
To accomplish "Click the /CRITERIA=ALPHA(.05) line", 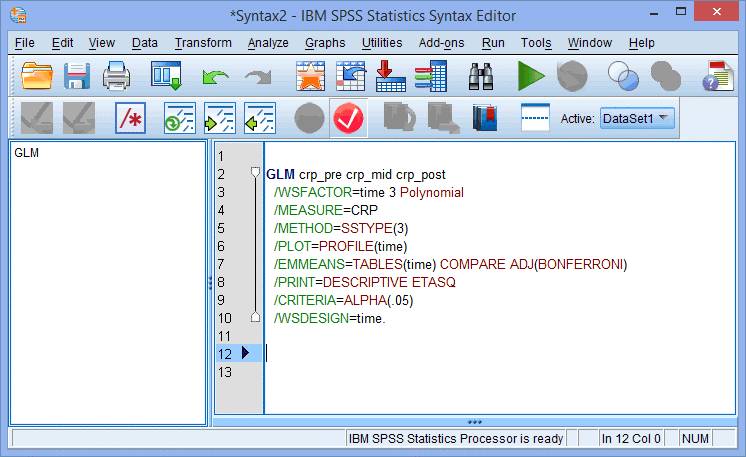I will pos(344,300).
